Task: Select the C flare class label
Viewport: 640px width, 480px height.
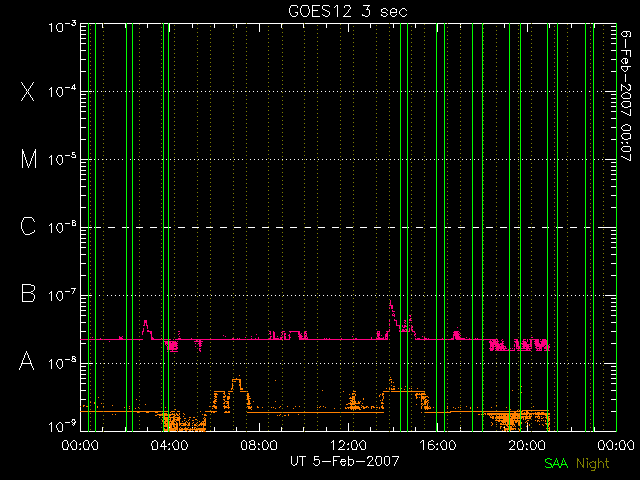Action: tap(28, 226)
